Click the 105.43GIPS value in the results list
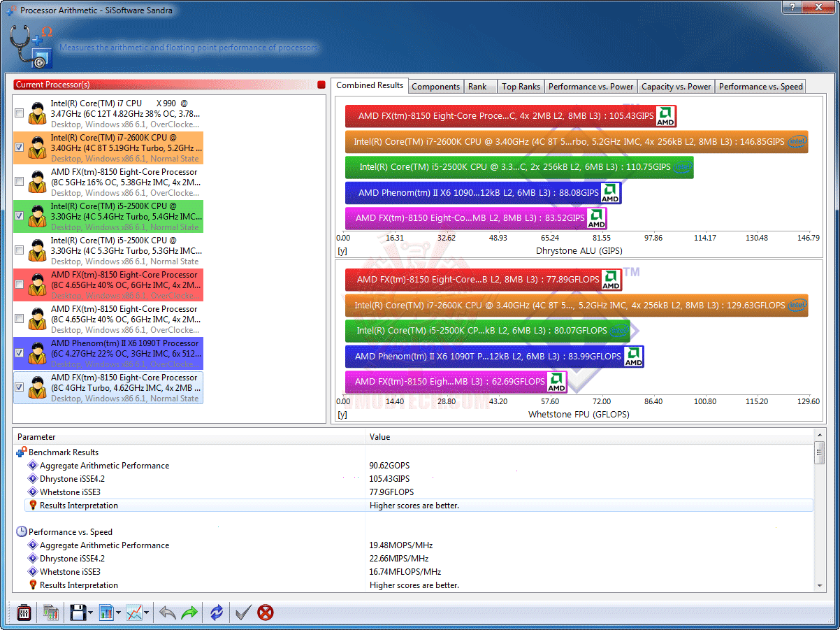This screenshot has width=840, height=630. point(389,479)
